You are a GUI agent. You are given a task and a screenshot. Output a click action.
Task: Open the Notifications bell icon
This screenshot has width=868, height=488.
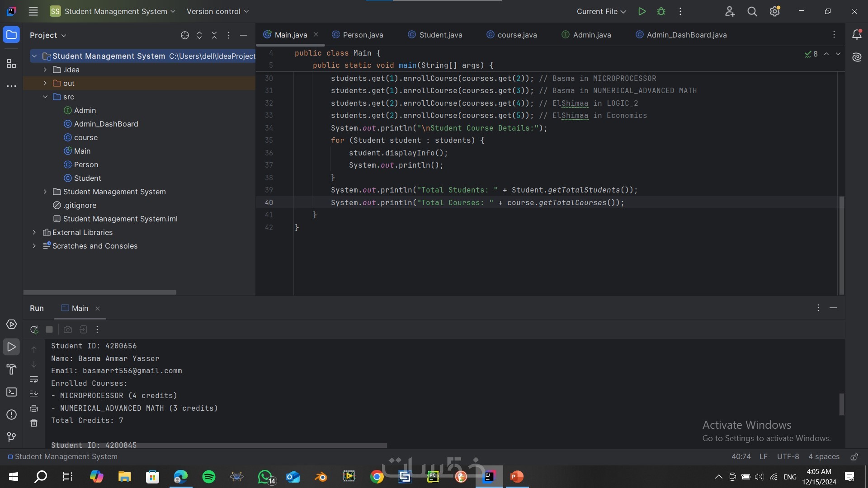click(x=857, y=35)
